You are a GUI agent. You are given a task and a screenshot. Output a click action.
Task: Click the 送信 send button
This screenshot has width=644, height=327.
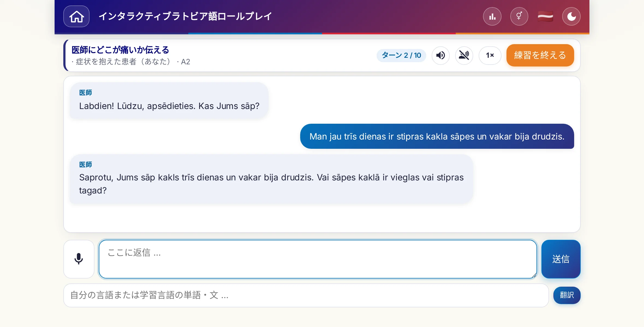pos(561,259)
